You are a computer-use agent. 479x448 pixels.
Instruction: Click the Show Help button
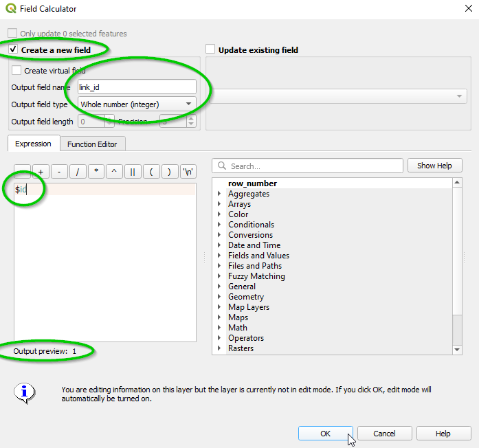coord(434,166)
